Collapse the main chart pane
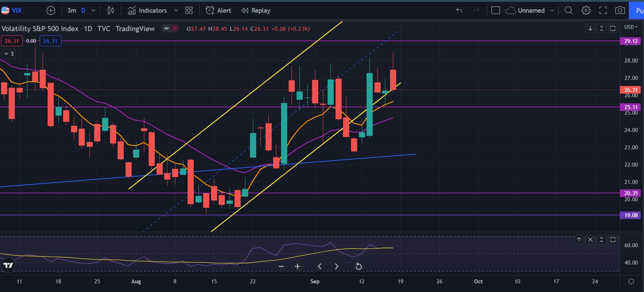This screenshot has height=292, width=644. coord(601,28)
